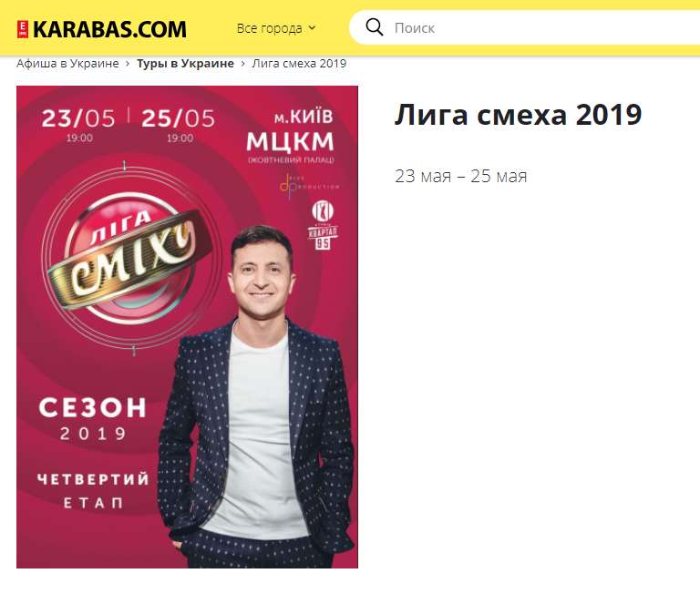Click the red E icon beside Karabas
Screen dimensions: 700x594
click(x=23, y=29)
